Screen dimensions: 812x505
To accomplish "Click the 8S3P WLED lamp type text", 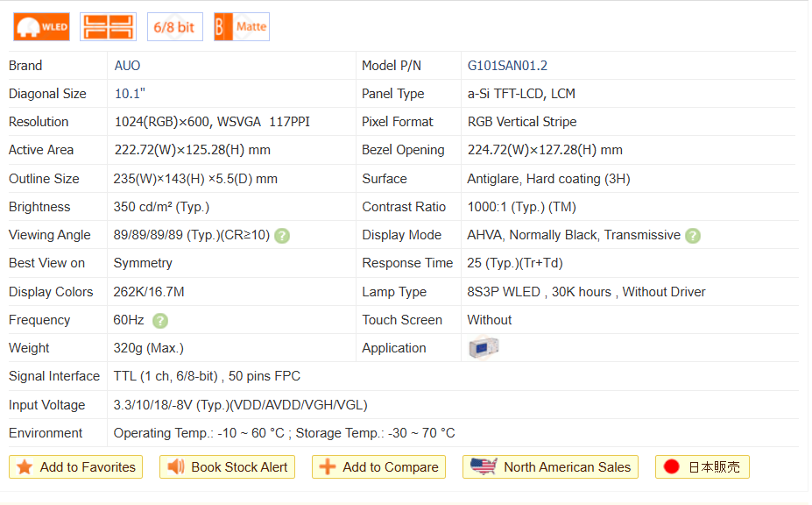I will [504, 292].
